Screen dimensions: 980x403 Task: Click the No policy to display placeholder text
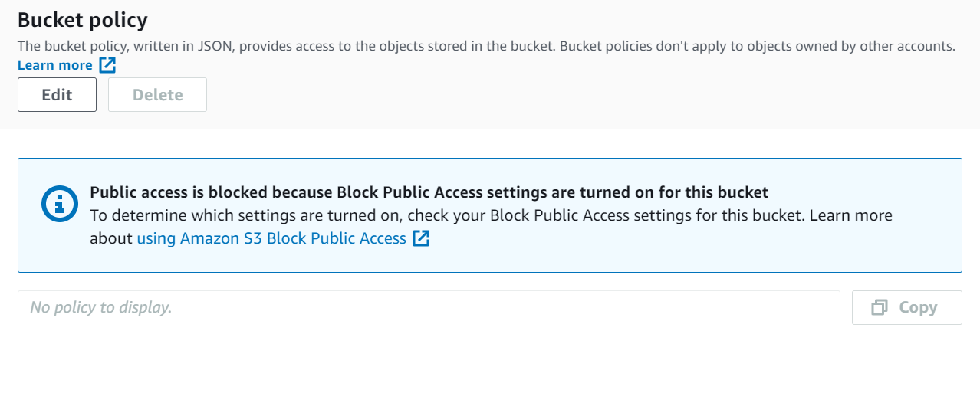coord(100,307)
